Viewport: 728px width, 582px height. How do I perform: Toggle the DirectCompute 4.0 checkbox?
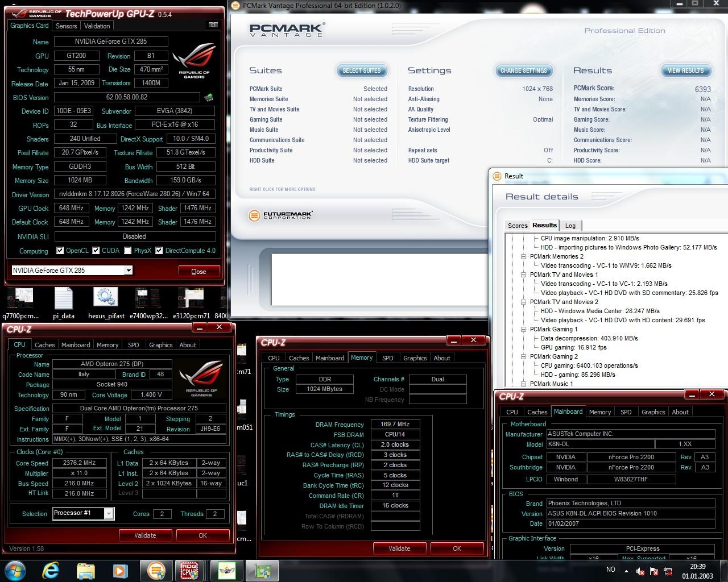click(159, 251)
